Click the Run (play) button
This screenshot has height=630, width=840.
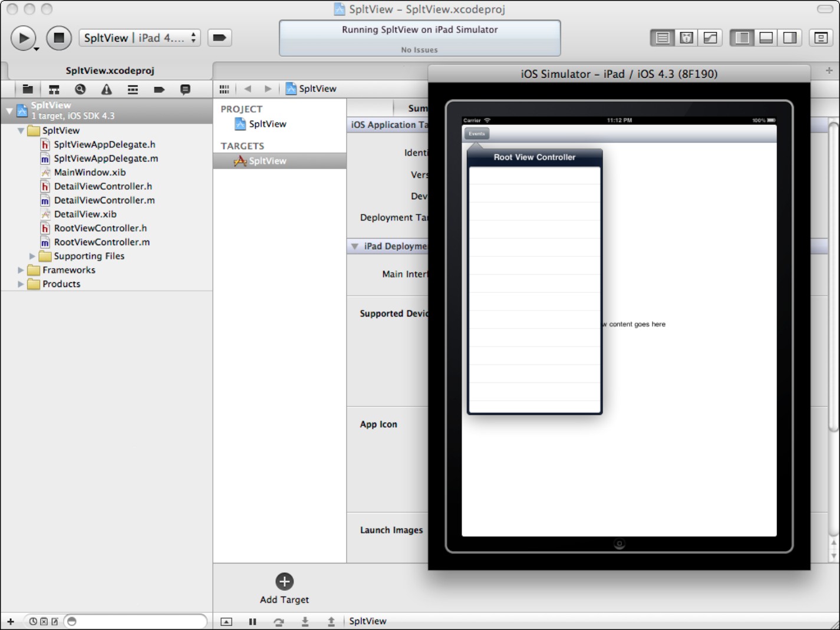click(23, 38)
